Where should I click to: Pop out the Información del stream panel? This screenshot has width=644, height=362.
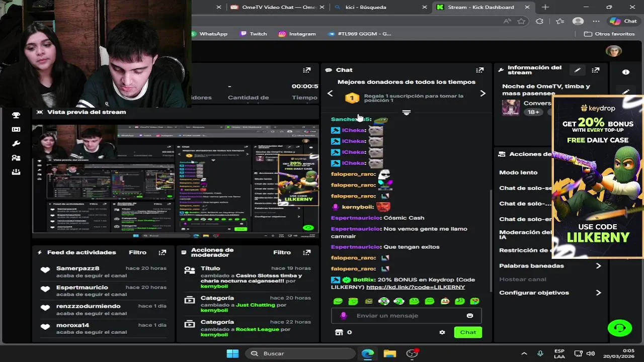pos(596,70)
